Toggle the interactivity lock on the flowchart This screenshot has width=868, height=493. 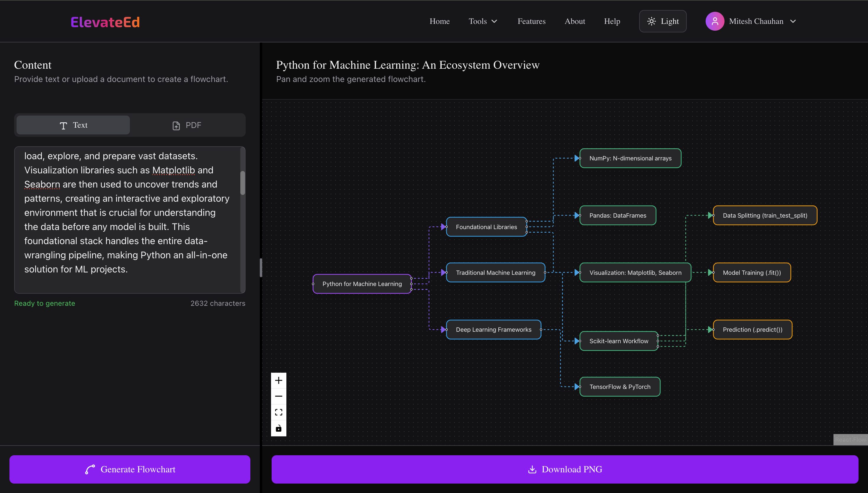279,428
